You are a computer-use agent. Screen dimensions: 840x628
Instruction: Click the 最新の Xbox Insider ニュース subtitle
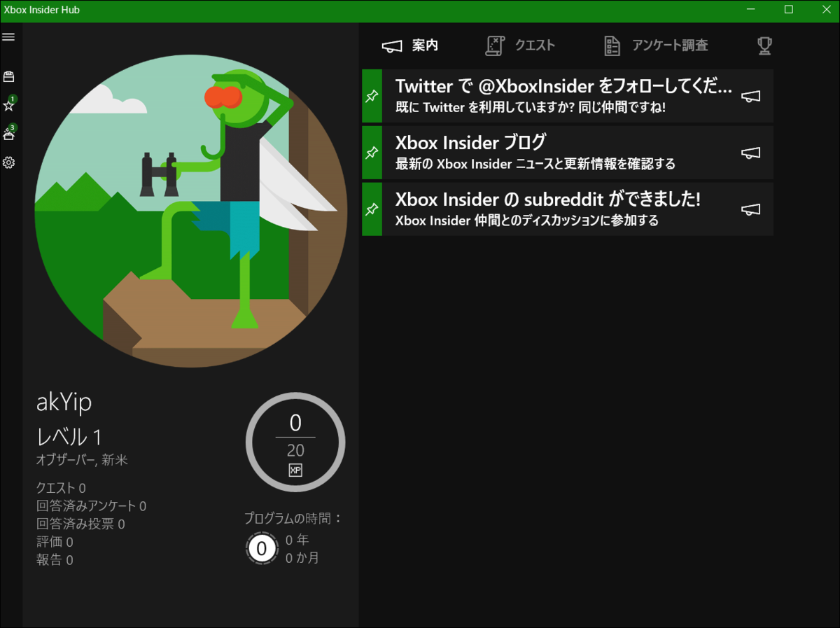pyautogui.click(x=535, y=165)
